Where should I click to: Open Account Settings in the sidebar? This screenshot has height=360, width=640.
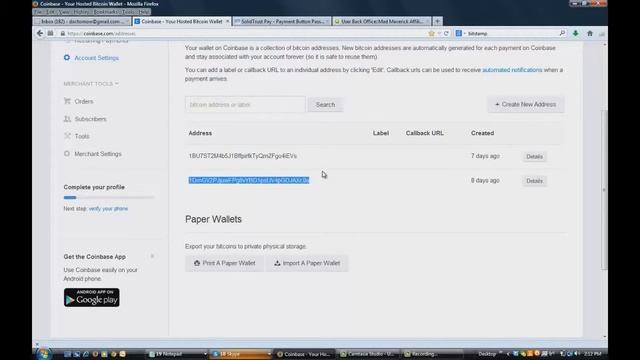(x=96, y=58)
